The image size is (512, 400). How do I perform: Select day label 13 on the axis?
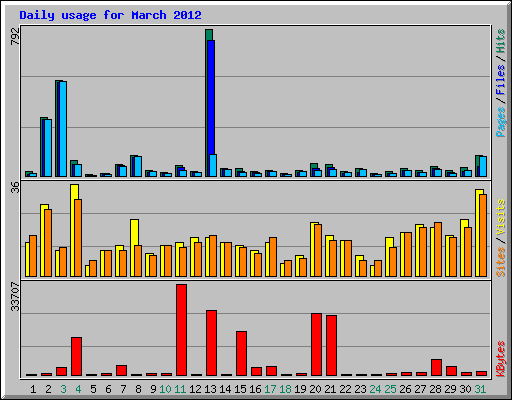pos(210,389)
